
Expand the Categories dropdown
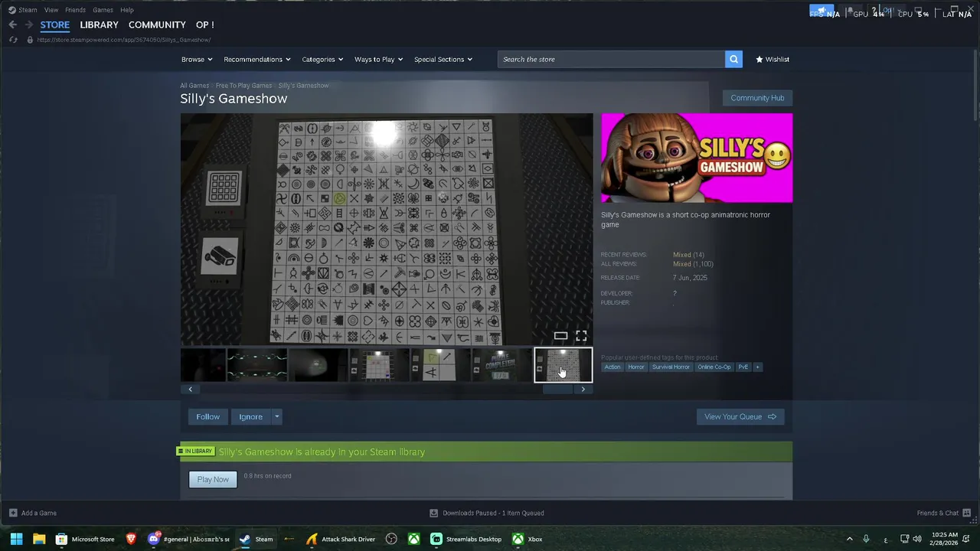(322, 59)
